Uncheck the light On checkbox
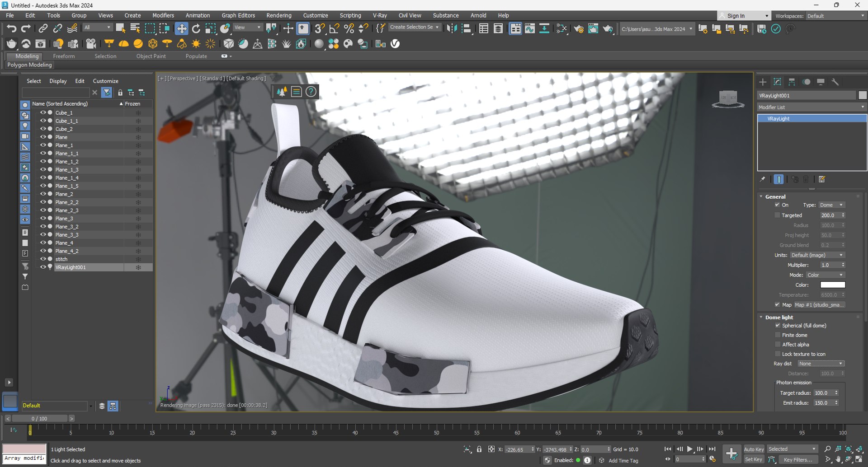Screen dimensions: 868x467 [777, 205]
